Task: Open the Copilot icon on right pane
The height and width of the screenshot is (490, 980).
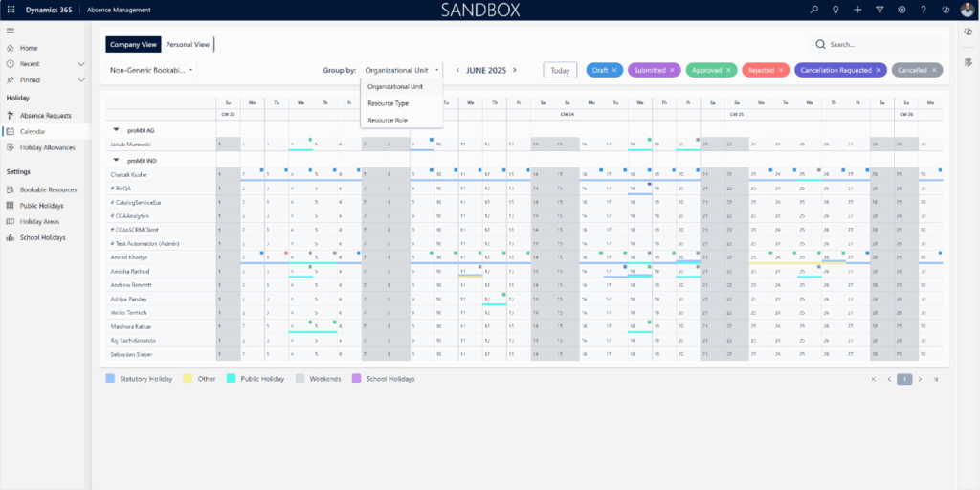Action: 969,32
